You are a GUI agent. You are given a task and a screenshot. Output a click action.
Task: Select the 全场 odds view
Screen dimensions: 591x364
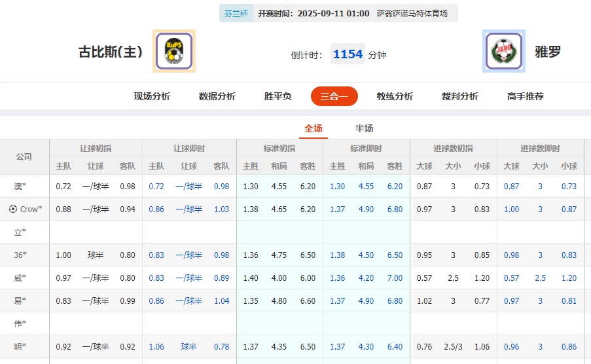point(313,128)
